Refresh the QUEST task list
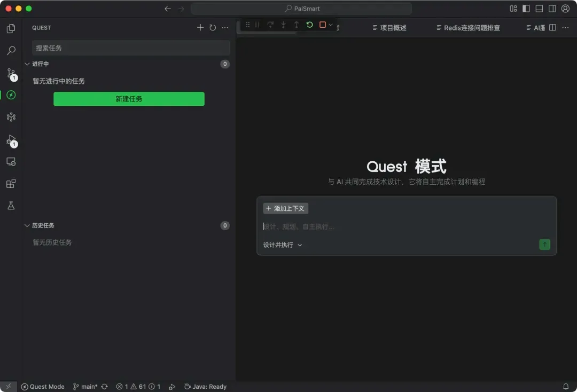 pos(213,28)
